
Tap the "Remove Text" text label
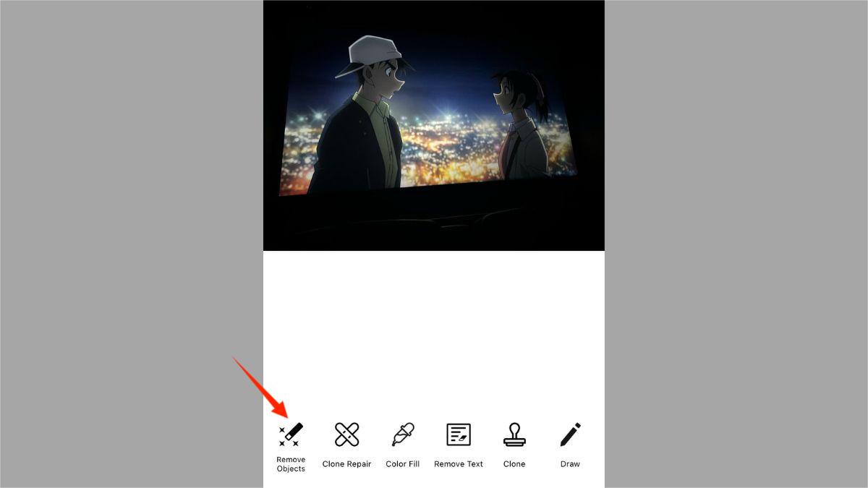(459, 464)
